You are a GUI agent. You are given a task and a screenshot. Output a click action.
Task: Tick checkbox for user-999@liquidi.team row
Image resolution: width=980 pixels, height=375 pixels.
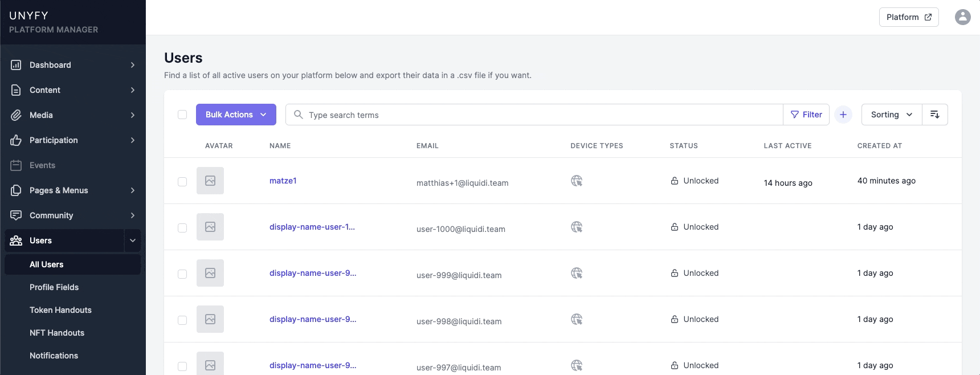(182, 274)
